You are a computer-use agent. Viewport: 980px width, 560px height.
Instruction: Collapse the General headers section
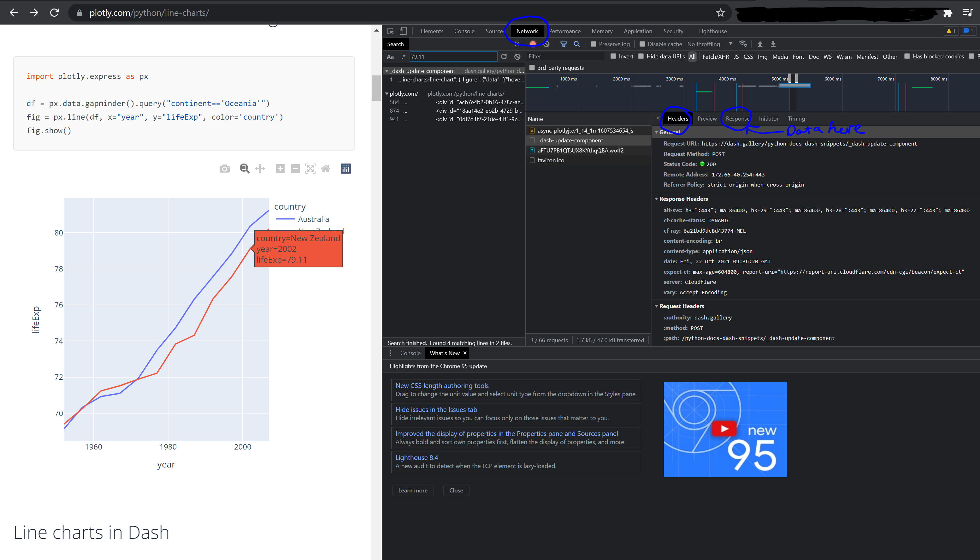pyautogui.click(x=656, y=132)
